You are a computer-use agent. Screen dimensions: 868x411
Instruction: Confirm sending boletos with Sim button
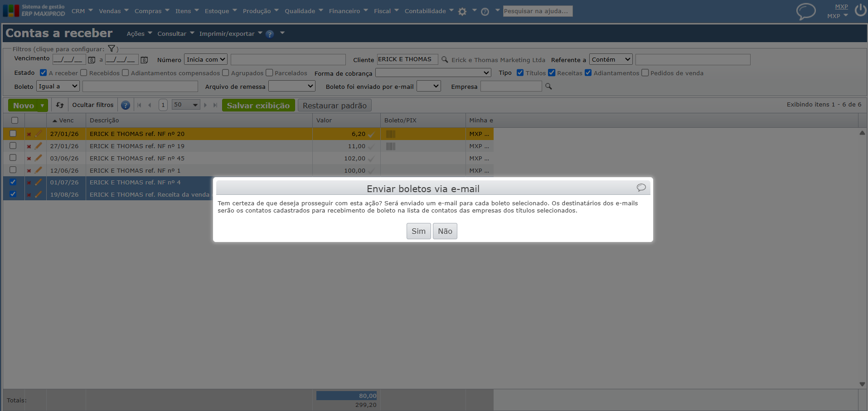(x=418, y=231)
